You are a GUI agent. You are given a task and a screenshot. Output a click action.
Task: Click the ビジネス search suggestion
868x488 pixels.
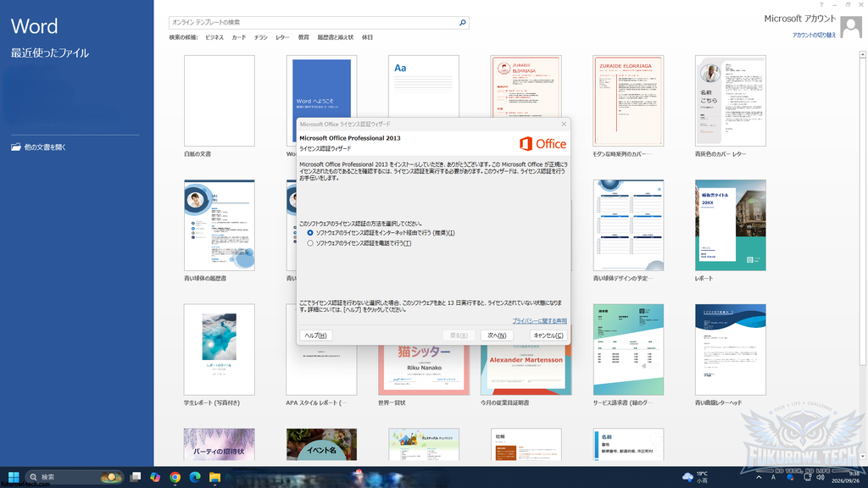coord(214,37)
